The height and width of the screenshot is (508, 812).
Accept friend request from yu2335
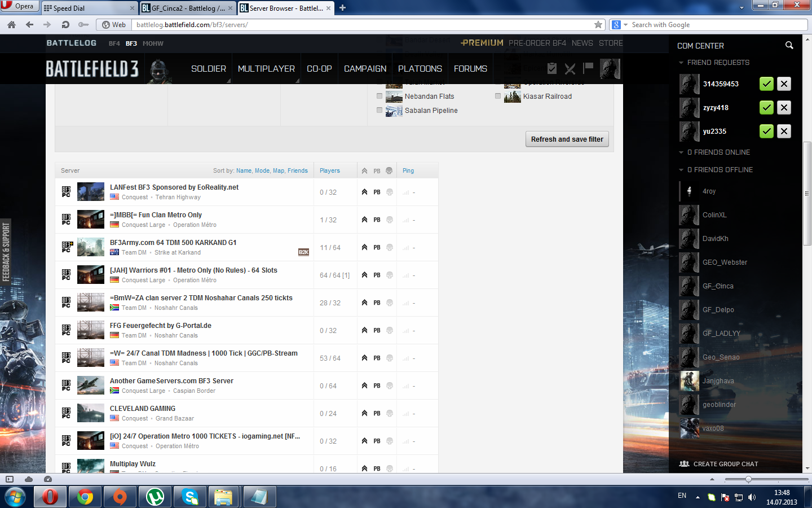(766, 132)
